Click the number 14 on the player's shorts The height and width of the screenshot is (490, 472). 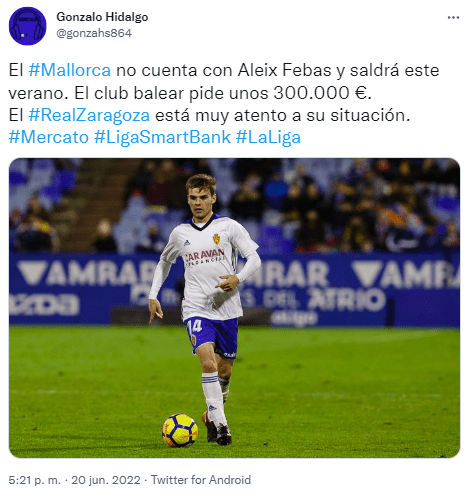pyautogui.click(x=195, y=327)
